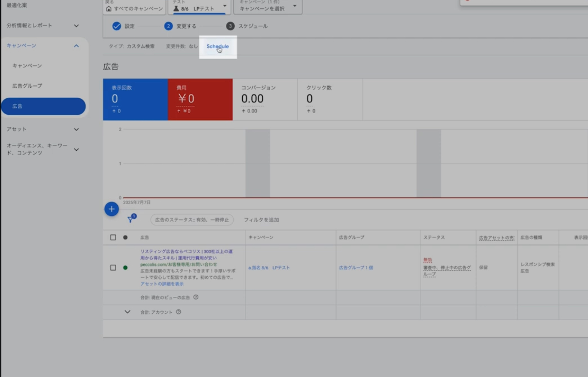This screenshot has width=588, height=377.
Task: Open the filter funnel icon
Action: coord(130,219)
